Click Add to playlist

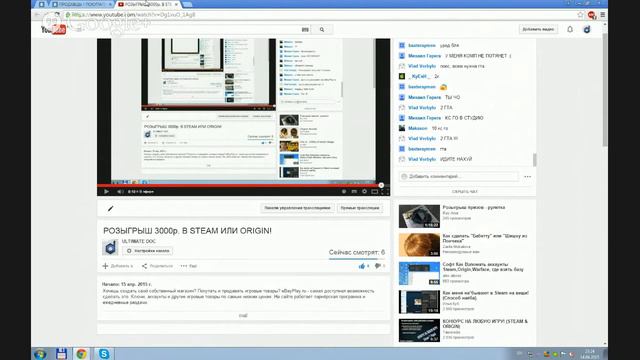[x=118, y=266]
